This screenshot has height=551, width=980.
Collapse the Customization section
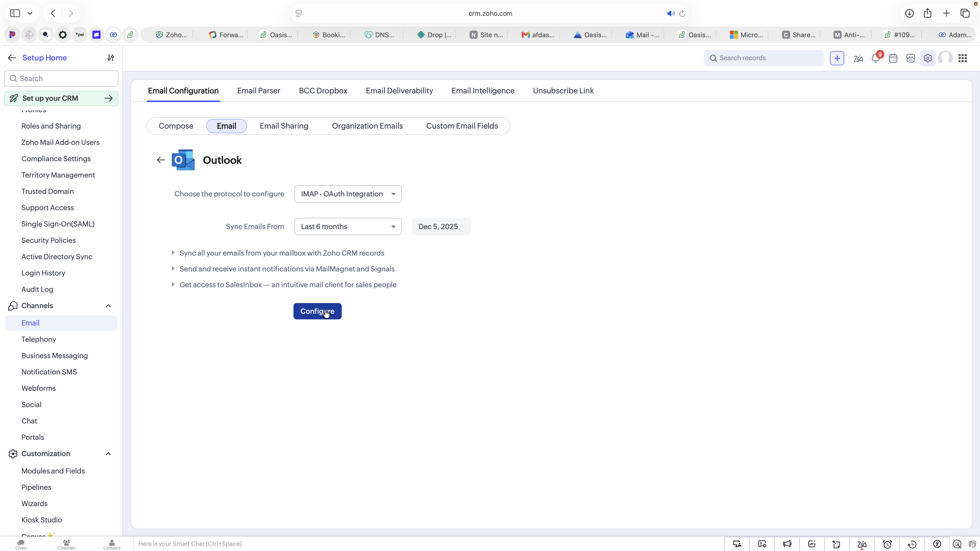pyautogui.click(x=108, y=454)
